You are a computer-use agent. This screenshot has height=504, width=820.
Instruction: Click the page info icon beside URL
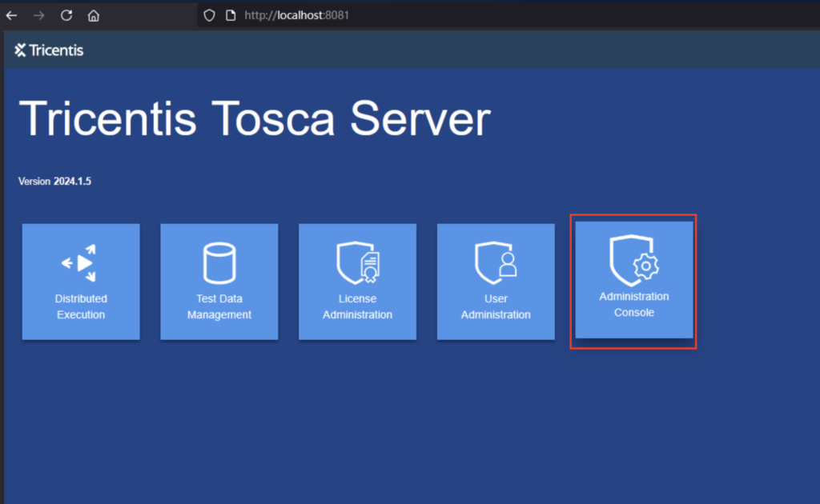pos(231,15)
